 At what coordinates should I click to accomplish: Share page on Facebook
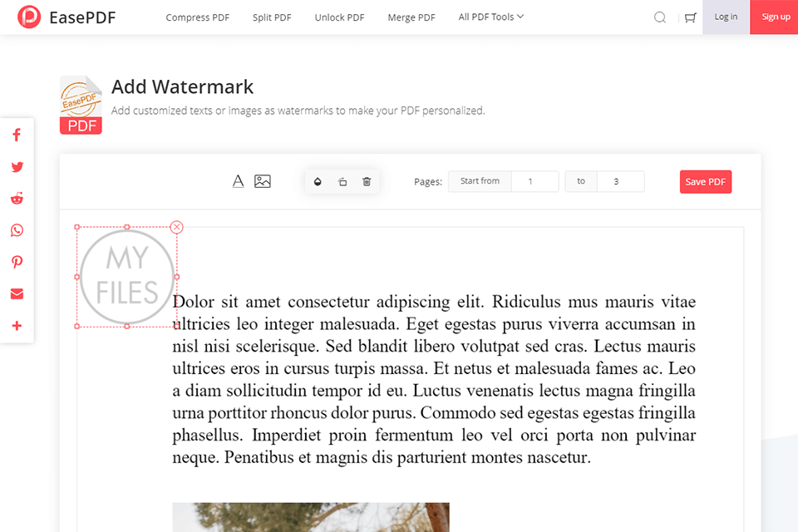tap(17, 135)
